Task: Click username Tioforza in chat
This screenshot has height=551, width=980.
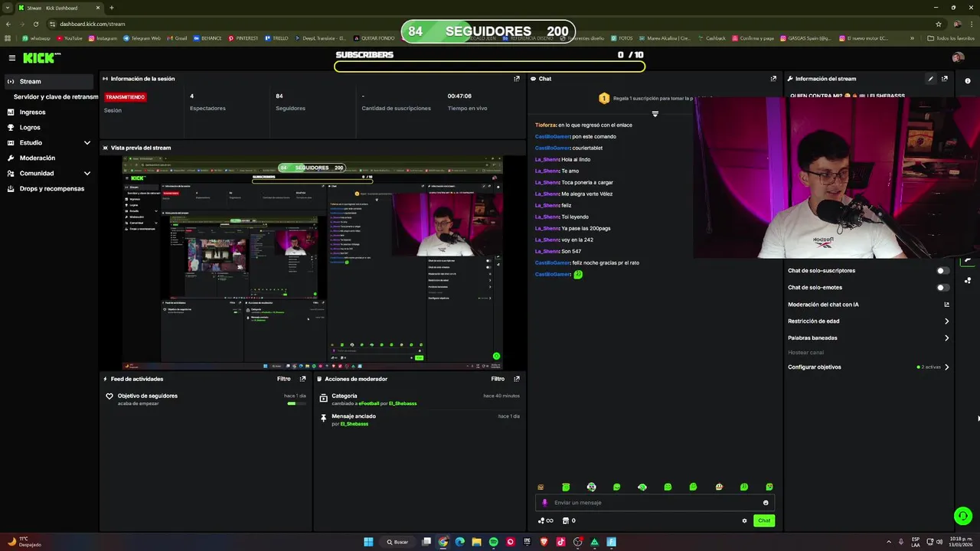Action: point(545,125)
